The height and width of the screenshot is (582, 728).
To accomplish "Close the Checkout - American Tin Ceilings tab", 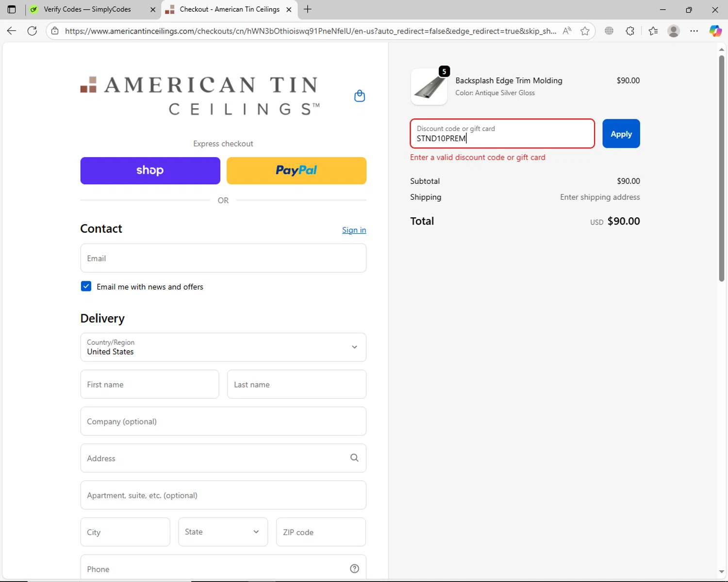I will click(289, 9).
